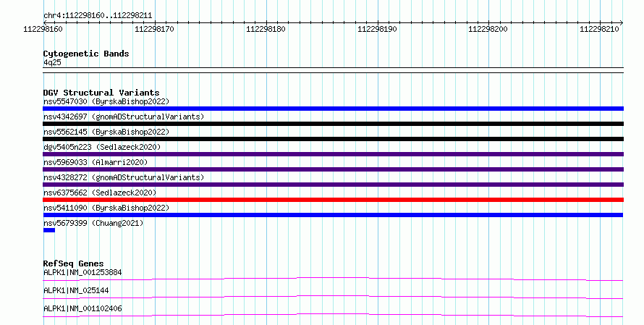Click ruler position label 112298160

coord(43,29)
